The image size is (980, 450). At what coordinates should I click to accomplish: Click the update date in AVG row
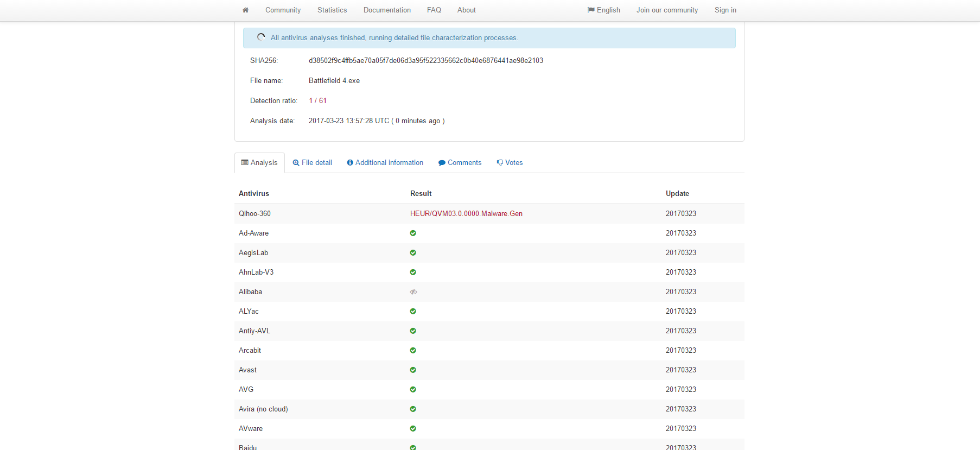tap(681, 390)
